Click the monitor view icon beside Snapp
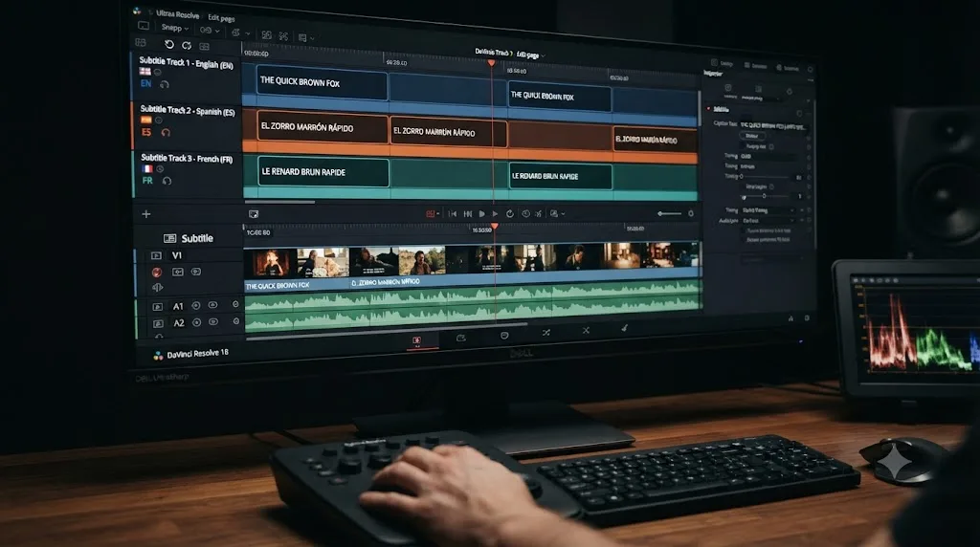This screenshot has height=547, width=980. [144, 26]
